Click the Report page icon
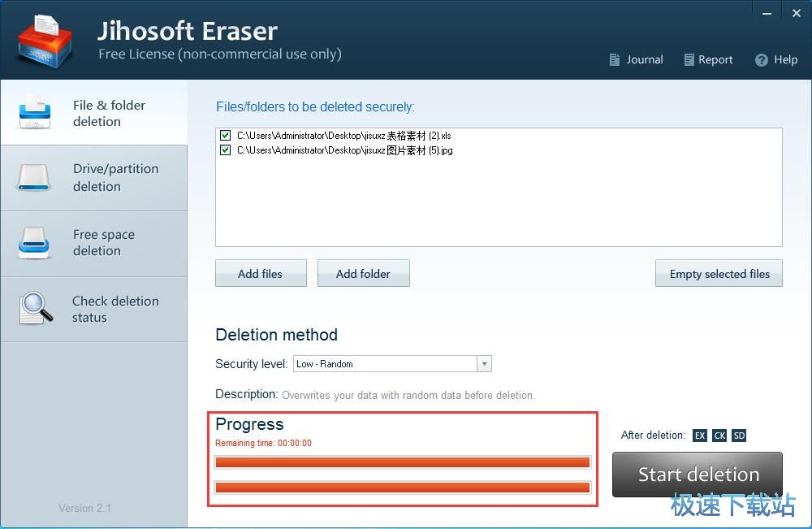The height and width of the screenshot is (529, 812). (x=689, y=60)
